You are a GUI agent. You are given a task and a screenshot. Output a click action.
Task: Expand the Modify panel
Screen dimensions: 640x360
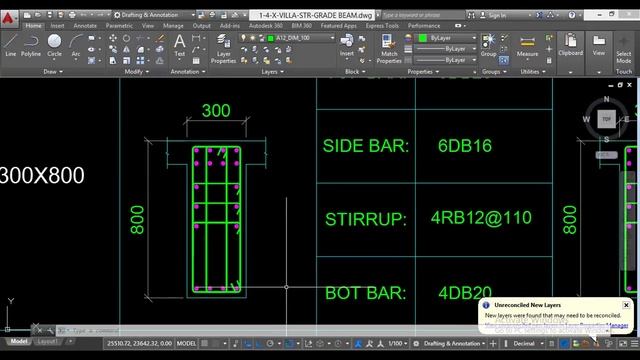pos(137,72)
